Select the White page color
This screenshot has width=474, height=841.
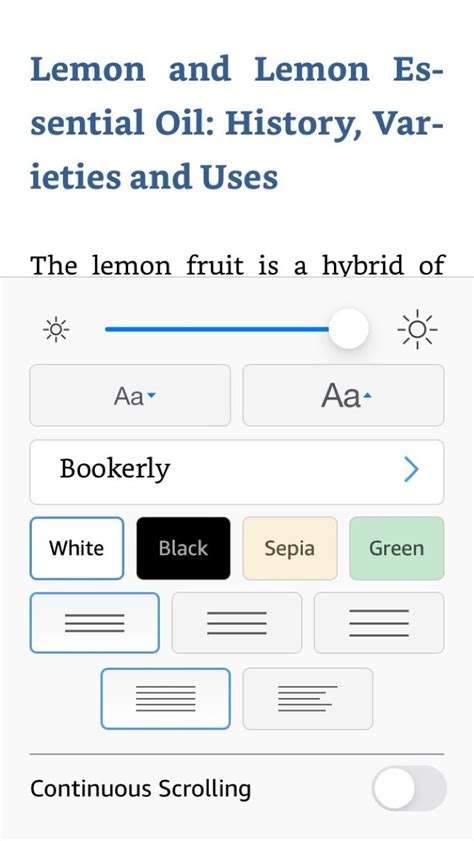(77, 548)
